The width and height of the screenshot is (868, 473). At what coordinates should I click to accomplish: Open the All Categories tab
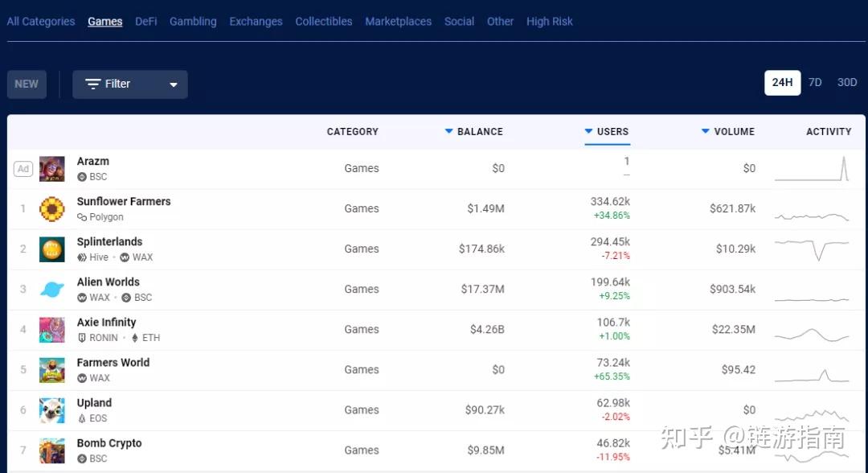pos(41,22)
